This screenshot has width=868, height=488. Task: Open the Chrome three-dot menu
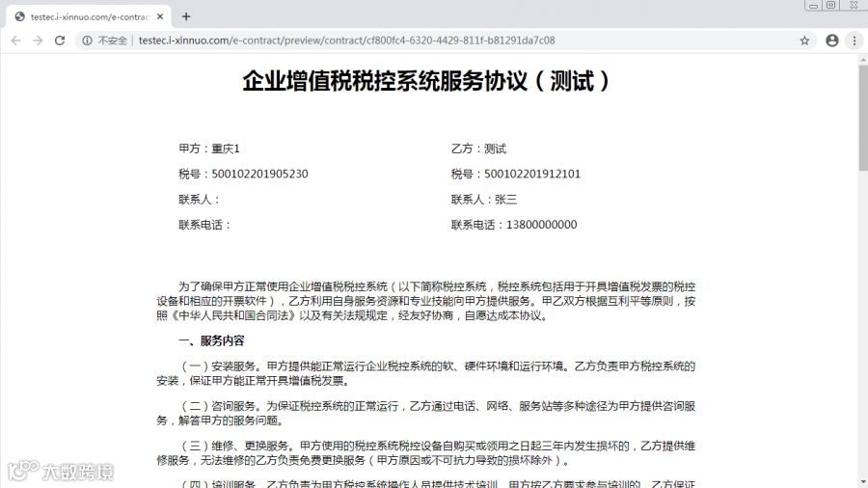854,41
